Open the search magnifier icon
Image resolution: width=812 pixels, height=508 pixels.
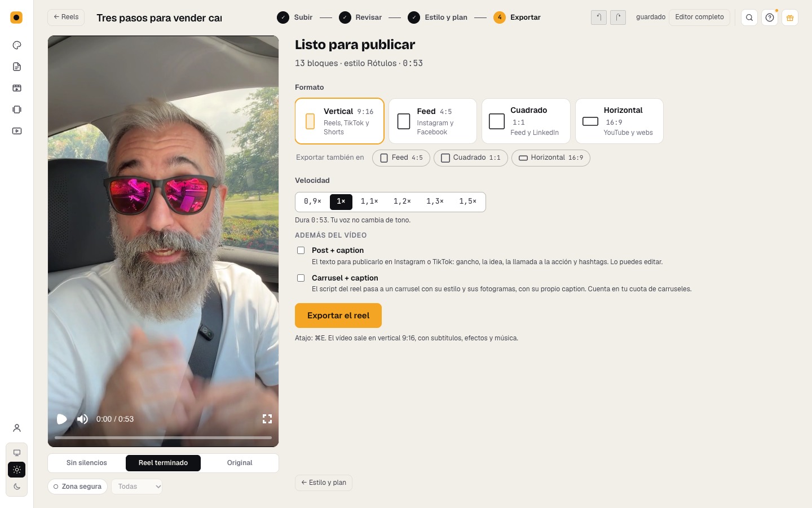click(749, 17)
